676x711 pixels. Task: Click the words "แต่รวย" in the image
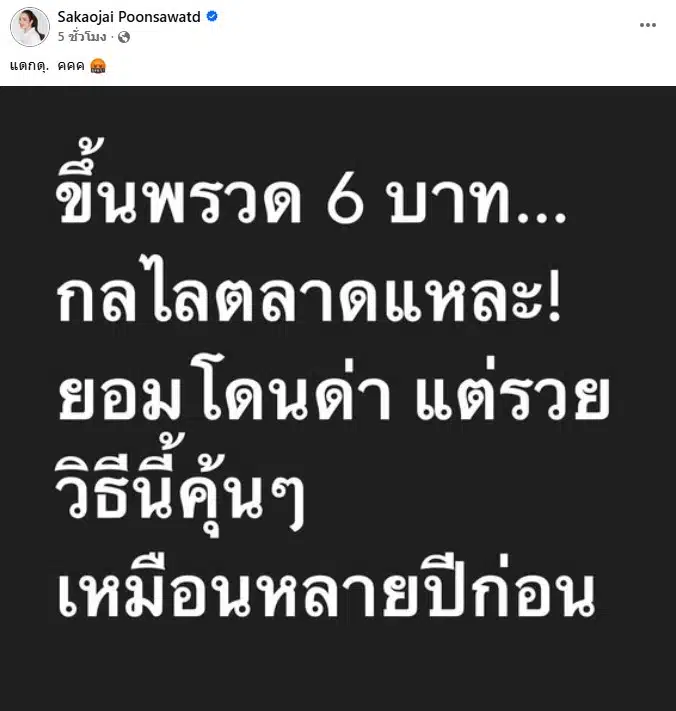512,394
